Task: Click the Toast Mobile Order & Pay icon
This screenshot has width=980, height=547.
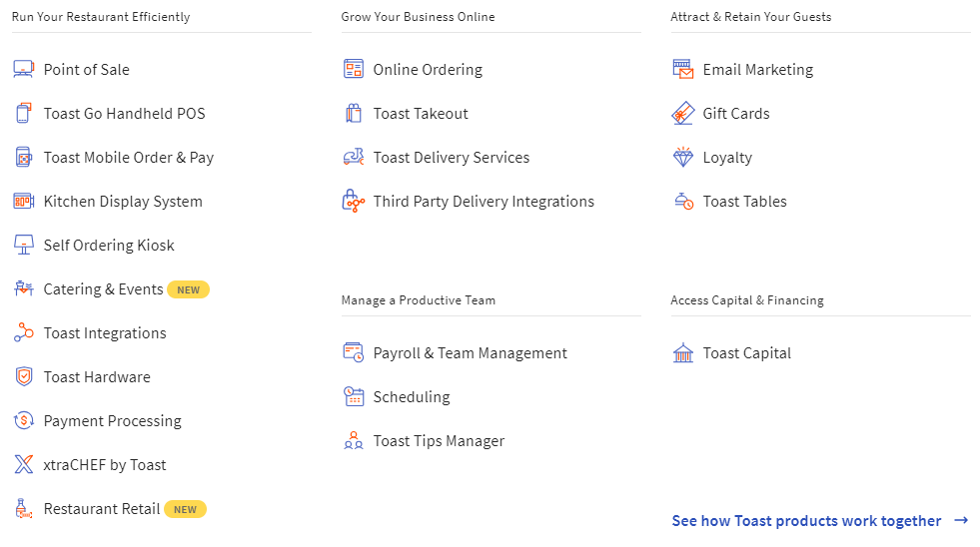Action: [x=24, y=158]
